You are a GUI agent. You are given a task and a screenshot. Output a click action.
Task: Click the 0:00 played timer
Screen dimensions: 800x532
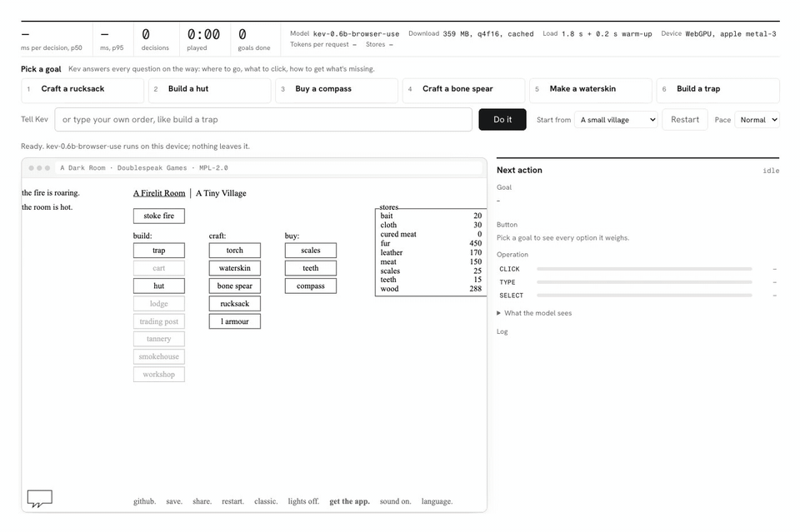203,35
